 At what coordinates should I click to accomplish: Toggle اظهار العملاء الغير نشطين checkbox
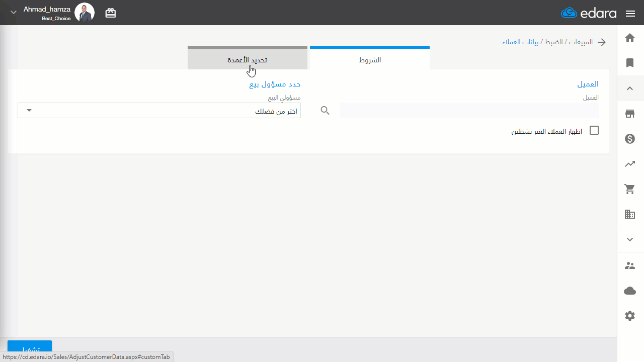594,131
